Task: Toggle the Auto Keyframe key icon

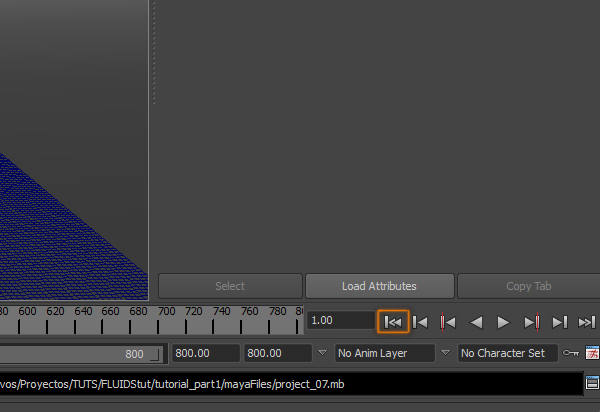Action: pos(571,353)
